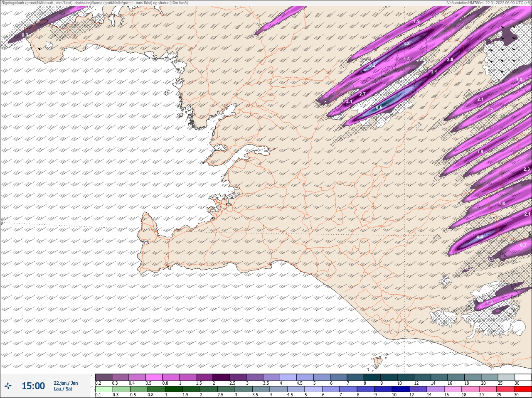
Task: Select the dull purple 0.2 legend swatch
Action: click(103, 377)
